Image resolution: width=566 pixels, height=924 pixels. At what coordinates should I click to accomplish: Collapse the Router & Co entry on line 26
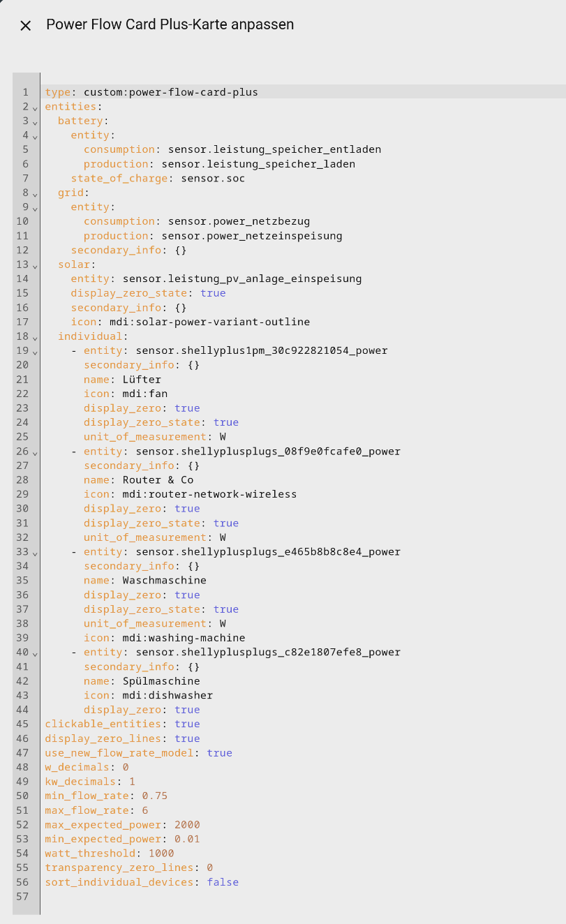(35, 452)
